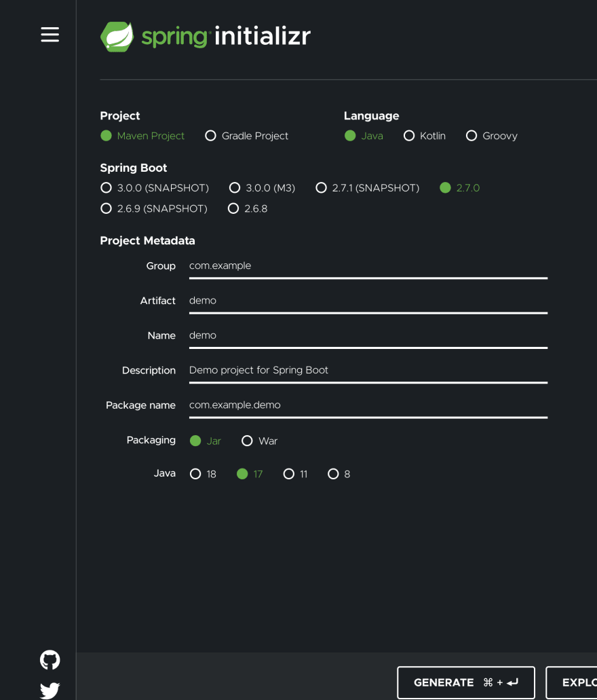Focus the Artifact input field
The width and height of the screenshot is (597, 700).
tap(368, 301)
